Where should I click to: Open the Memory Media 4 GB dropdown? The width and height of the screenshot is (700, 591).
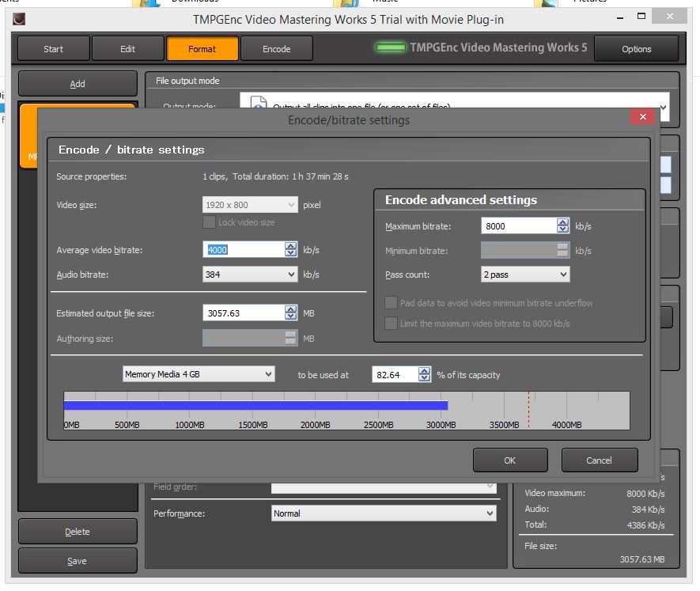click(199, 374)
